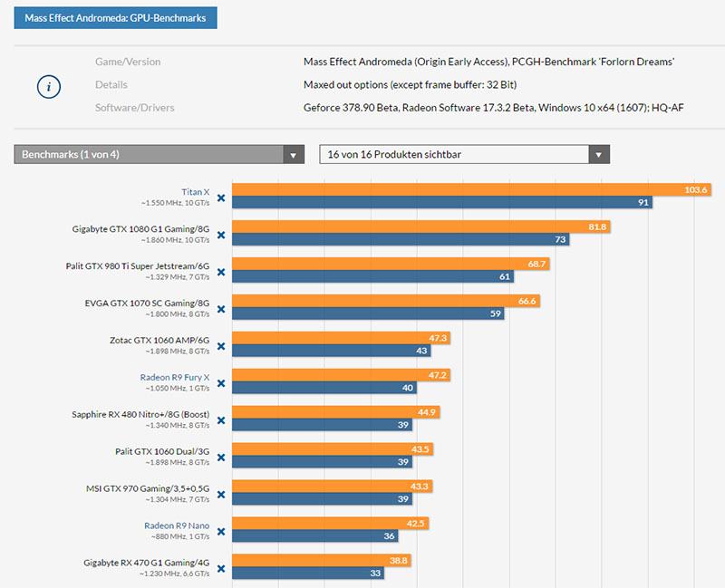The image size is (725, 588).
Task: Hide MSI GTX 970 Gaming/3,5+0,5G row
Action: [x=220, y=496]
